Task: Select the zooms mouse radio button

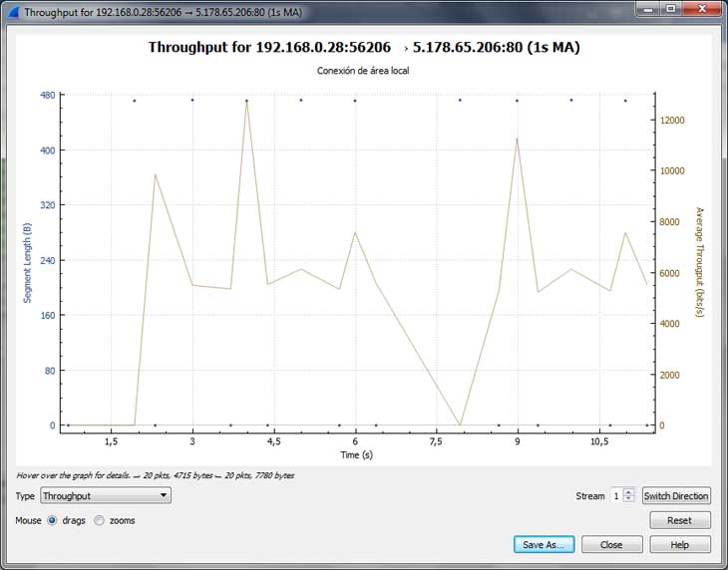Action: pos(99,520)
